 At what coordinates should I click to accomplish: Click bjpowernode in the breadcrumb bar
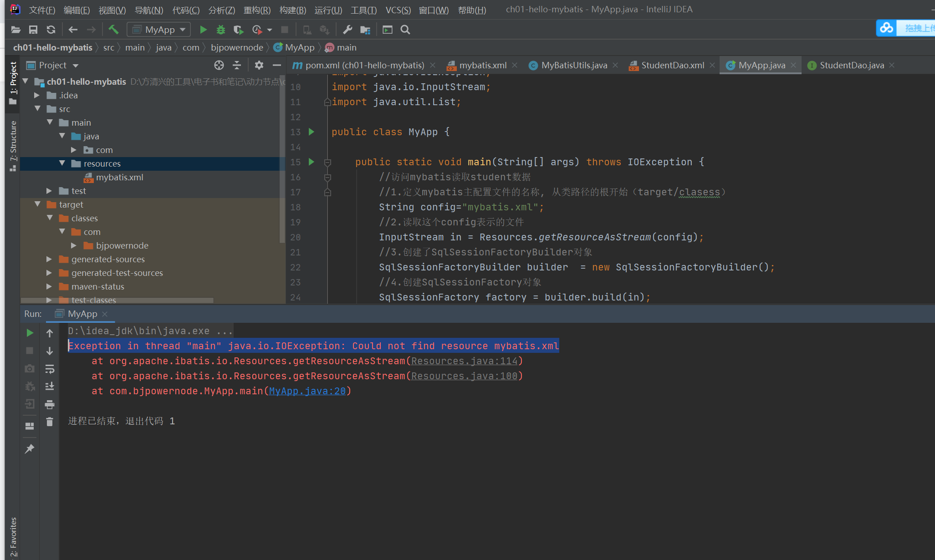coord(237,47)
